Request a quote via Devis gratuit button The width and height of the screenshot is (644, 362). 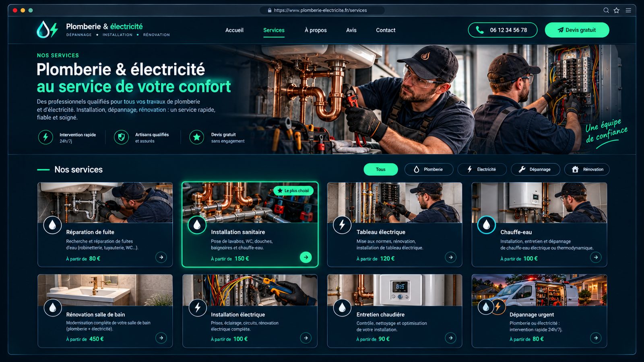577,30
